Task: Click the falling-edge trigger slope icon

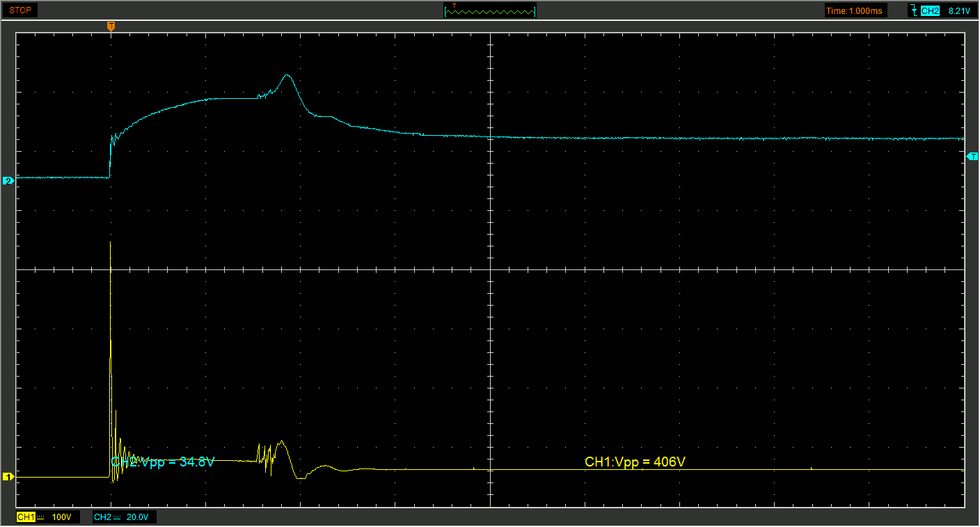Action: tap(913, 10)
